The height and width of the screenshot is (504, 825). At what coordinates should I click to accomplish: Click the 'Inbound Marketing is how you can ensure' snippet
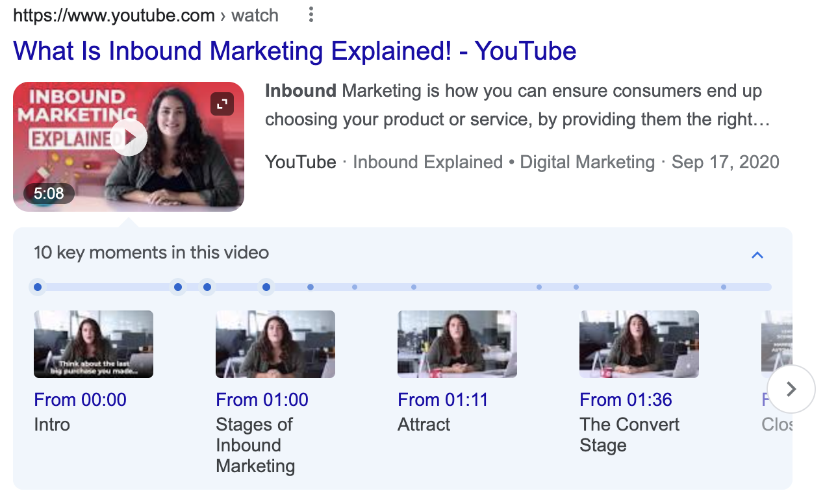(x=518, y=105)
